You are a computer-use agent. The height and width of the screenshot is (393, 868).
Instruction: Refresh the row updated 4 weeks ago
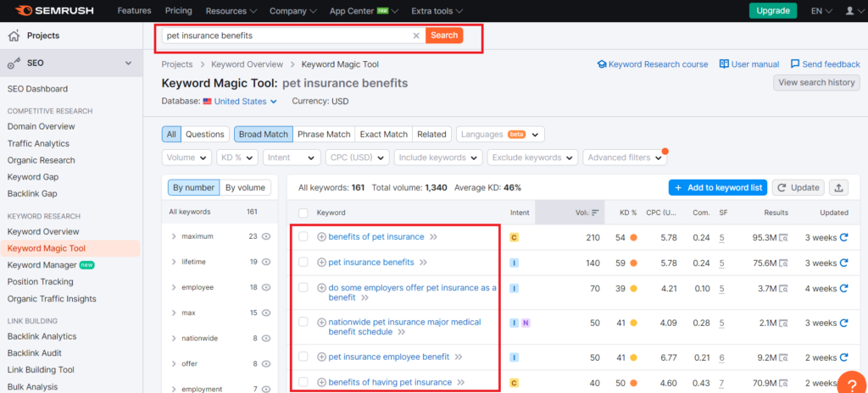844,288
